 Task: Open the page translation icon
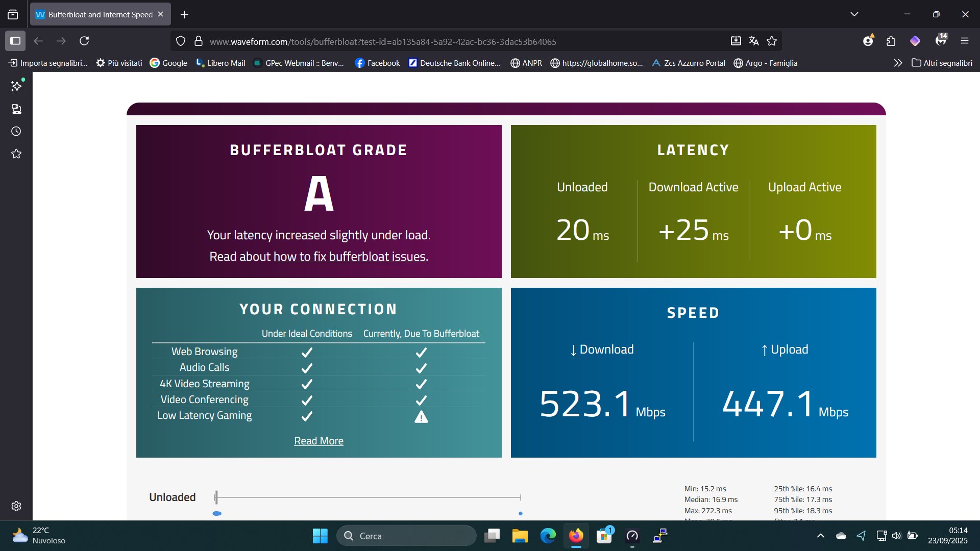[x=753, y=41]
